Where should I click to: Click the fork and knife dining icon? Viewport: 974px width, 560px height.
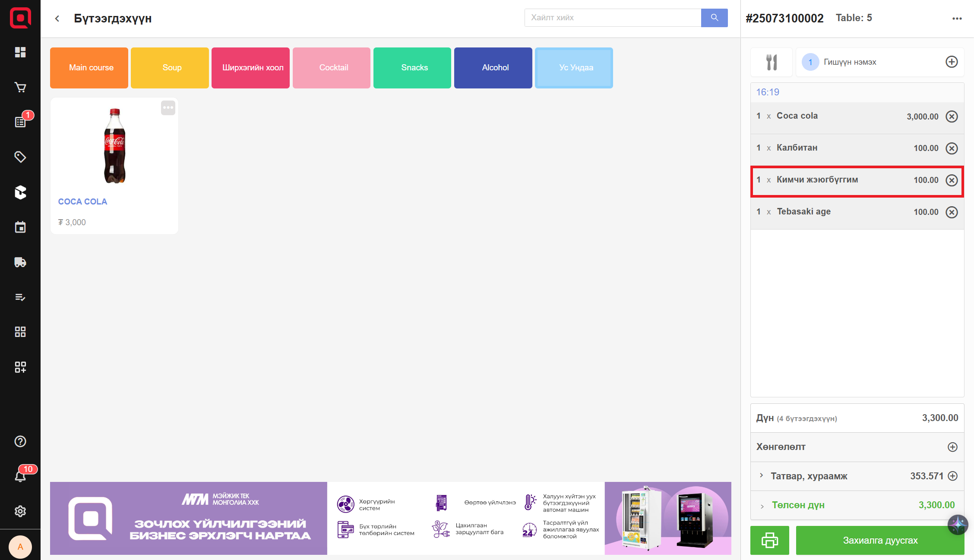click(772, 62)
